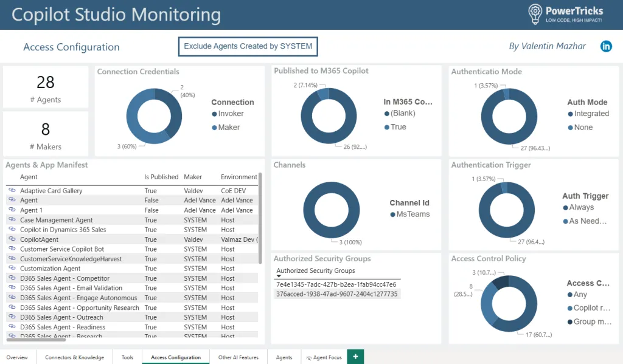Select the Adaptive Card Gallery agent name
The width and height of the screenshot is (623, 364).
tap(51, 191)
